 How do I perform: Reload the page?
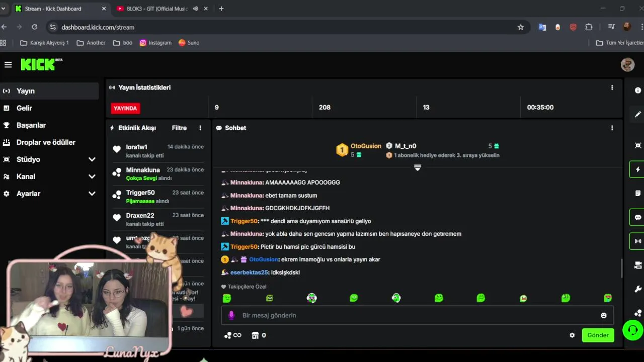pyautogui.click(x=34, y=27)
